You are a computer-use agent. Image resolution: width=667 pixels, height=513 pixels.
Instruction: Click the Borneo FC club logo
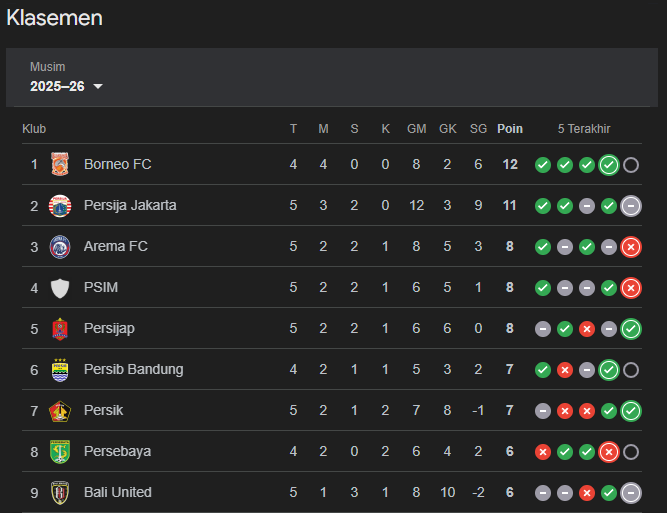[x=61, y=164]
